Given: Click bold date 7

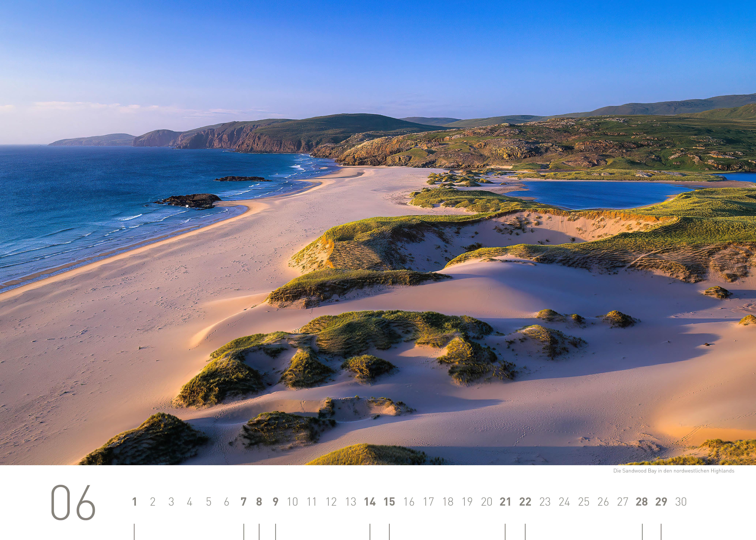Looking at the screenshot, I should [x=244, y=501].
